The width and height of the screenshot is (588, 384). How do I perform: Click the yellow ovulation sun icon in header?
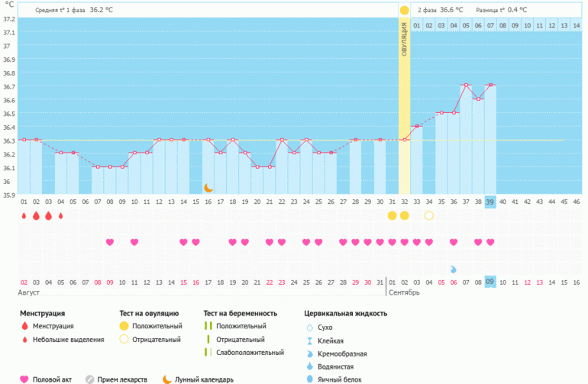click(404, 10)
